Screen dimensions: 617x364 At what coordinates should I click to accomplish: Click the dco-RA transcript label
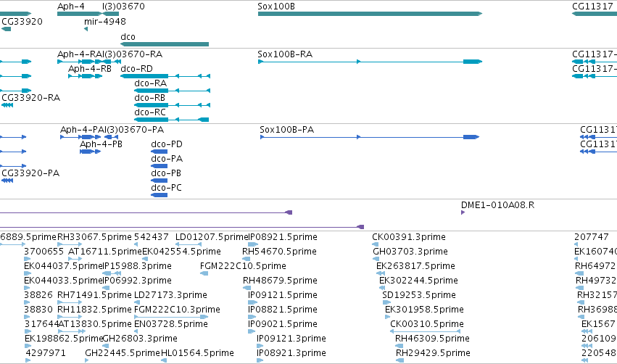pyautogui.click(x=150, y=83)
